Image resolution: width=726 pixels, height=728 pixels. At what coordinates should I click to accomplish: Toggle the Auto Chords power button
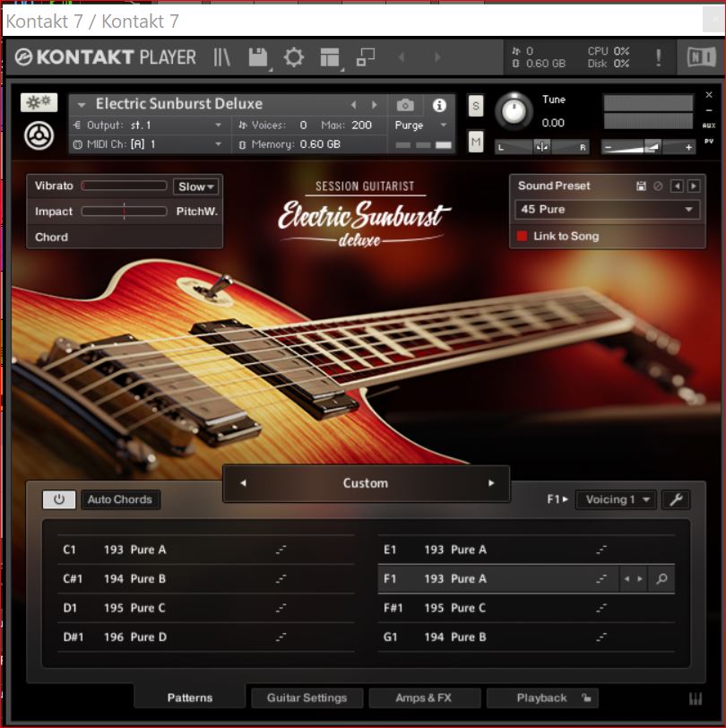[59, 499]
